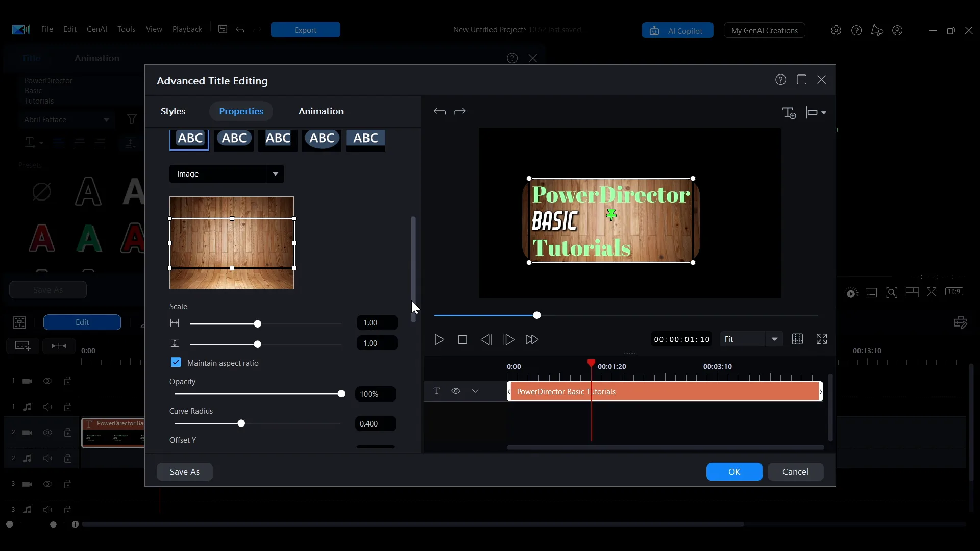Click the timecode field 00:00:01:10
This screenshot has width=980, height=551.
coord(682,339)
